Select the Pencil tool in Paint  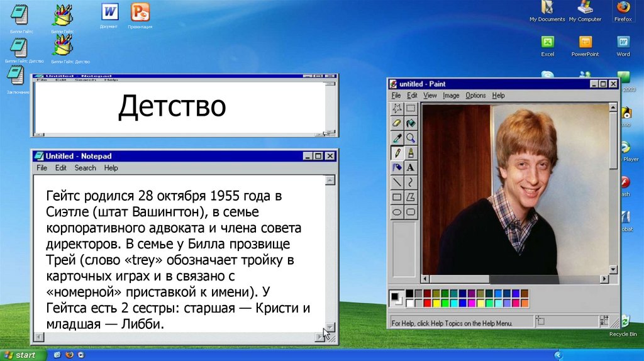pyautogui.click(x=397, y=153)
